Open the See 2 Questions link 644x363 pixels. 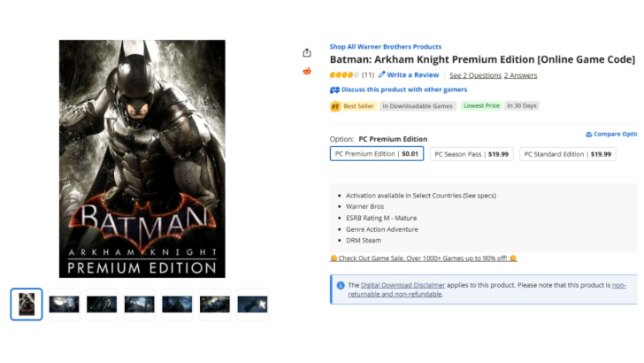[475, 75]
